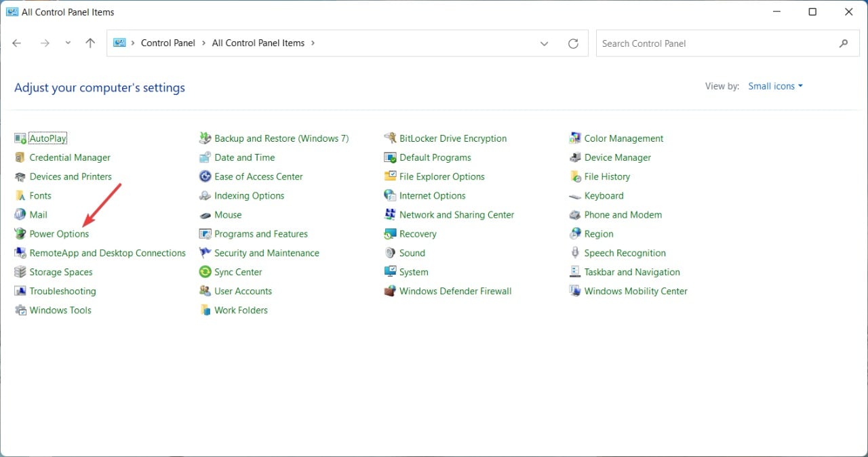This screenshot has height=457, width=868.
Task: Open the Phone and Modem link
Action: [x=623, y=214]
